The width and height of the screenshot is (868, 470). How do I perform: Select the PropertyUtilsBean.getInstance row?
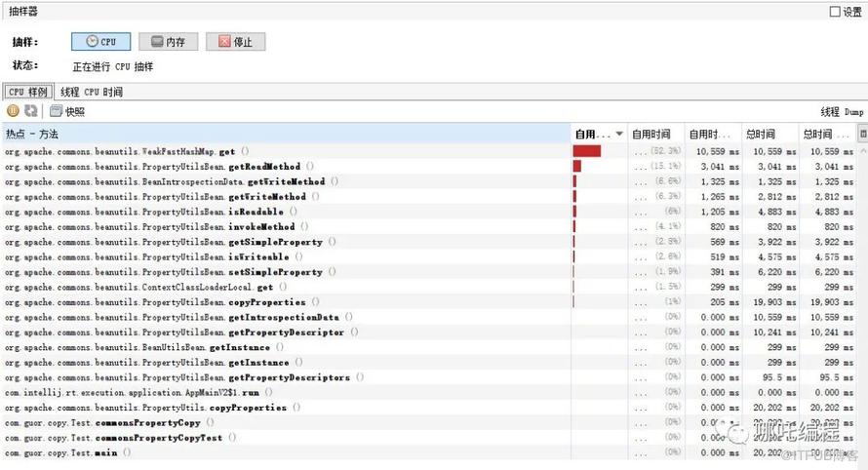tap(430, 363)
